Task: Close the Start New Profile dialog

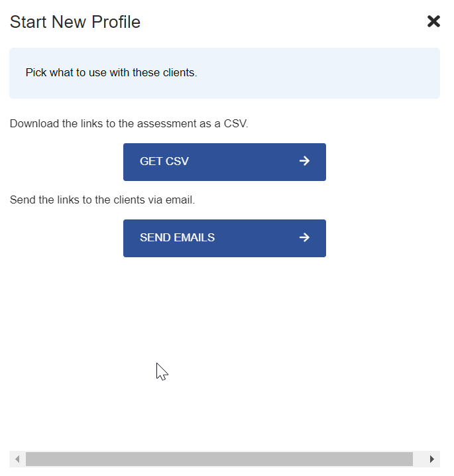Action: 433,22
